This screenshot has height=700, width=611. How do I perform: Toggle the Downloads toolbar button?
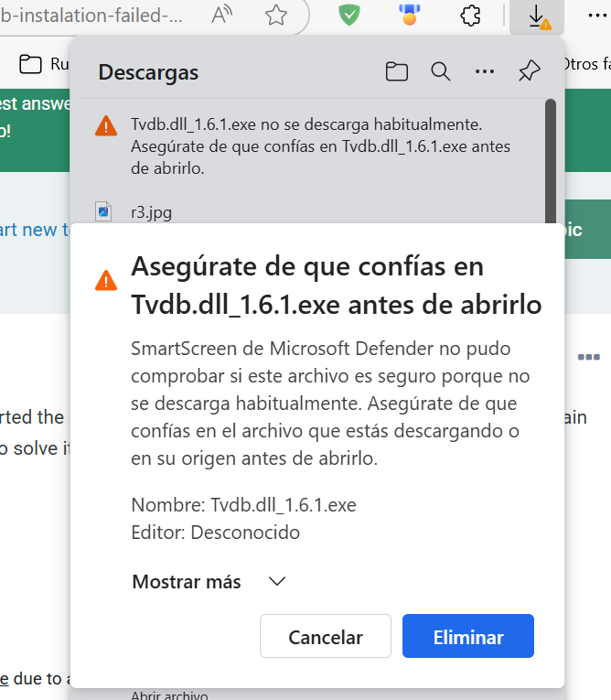[537, 17]
